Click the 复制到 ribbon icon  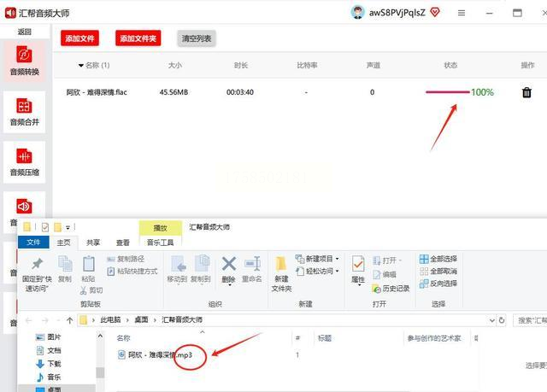(x=202, y=264)
